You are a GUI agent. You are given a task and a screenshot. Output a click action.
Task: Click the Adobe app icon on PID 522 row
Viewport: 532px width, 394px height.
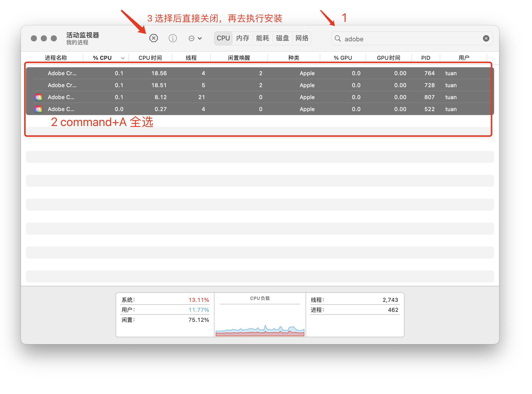[38, 109]
